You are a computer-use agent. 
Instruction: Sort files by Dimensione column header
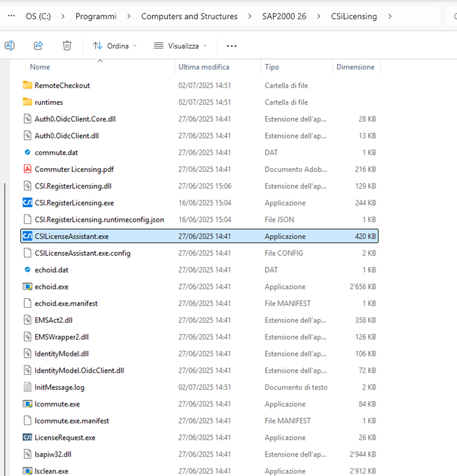pyautogui.click(x=355, y=67)
